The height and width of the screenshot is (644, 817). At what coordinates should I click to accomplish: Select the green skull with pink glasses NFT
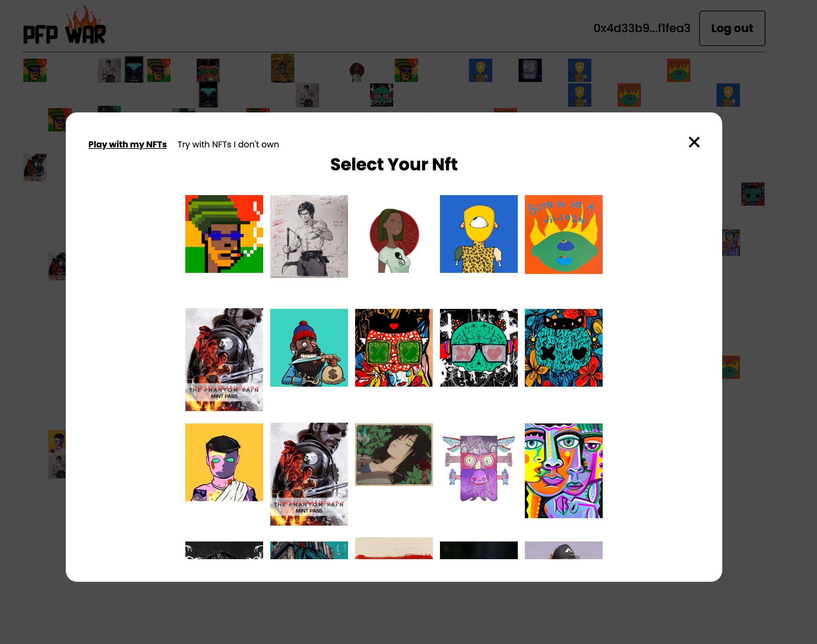pos(479,348)
